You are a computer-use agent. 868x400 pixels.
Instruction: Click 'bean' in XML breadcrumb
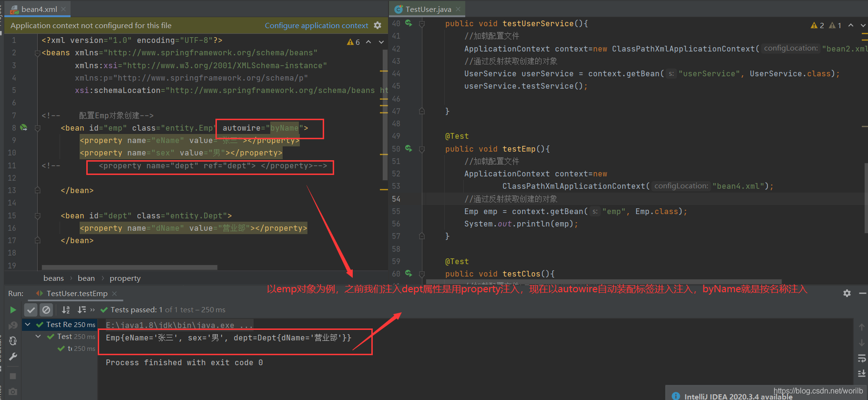tap(86, 278)
